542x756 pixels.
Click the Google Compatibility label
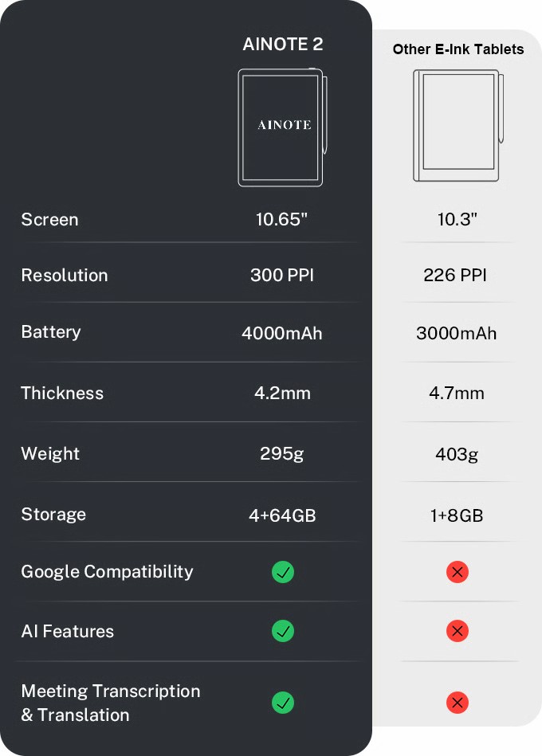[x=107, y=572]
